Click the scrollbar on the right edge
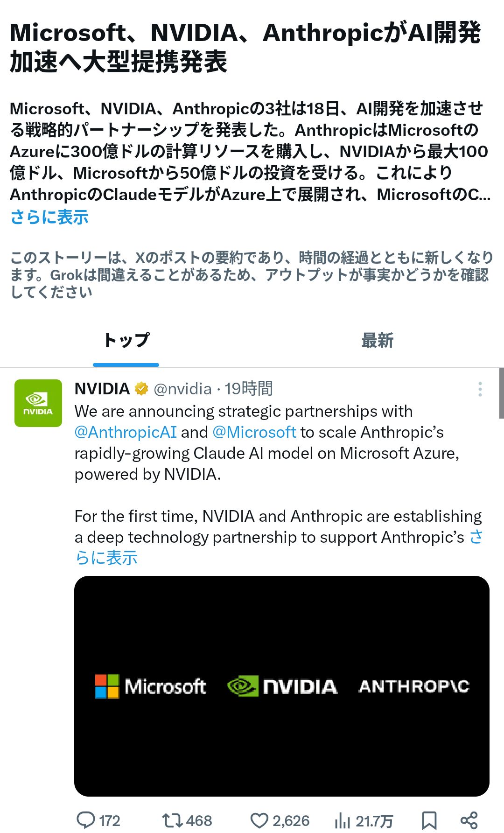 coord(501,393)
